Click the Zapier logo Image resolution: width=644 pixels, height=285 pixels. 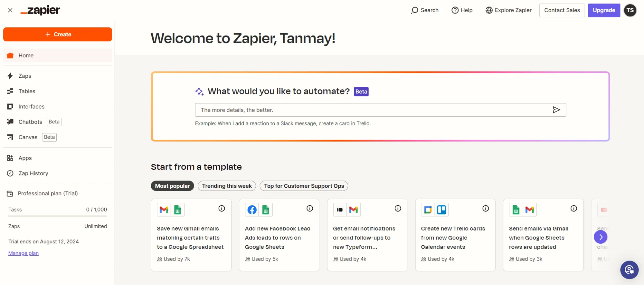click(x=40, y=10)
